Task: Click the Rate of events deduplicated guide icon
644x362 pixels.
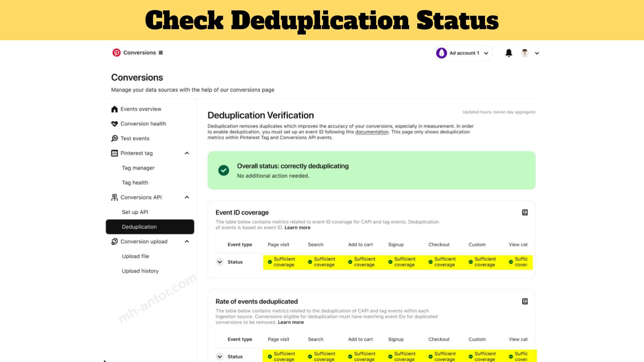Action: (x=525, y=301)
